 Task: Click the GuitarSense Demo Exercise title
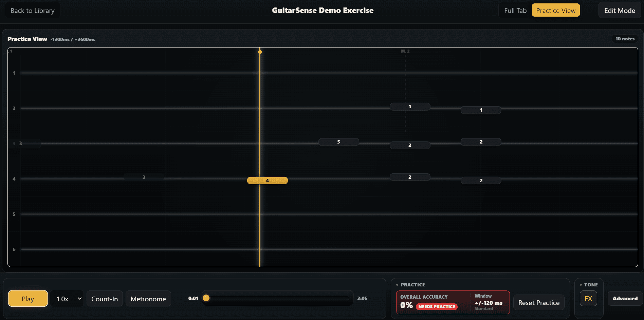323,11
